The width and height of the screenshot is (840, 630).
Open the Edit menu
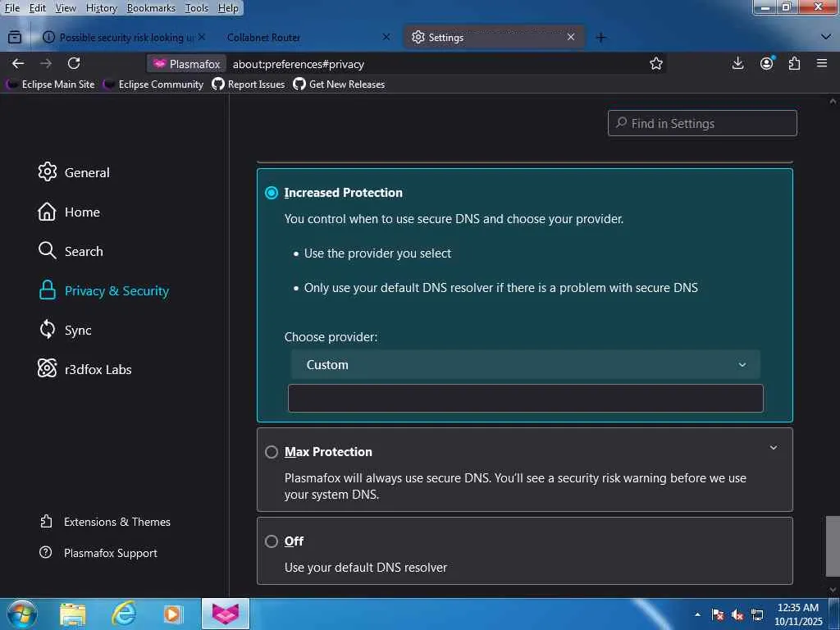38,8
